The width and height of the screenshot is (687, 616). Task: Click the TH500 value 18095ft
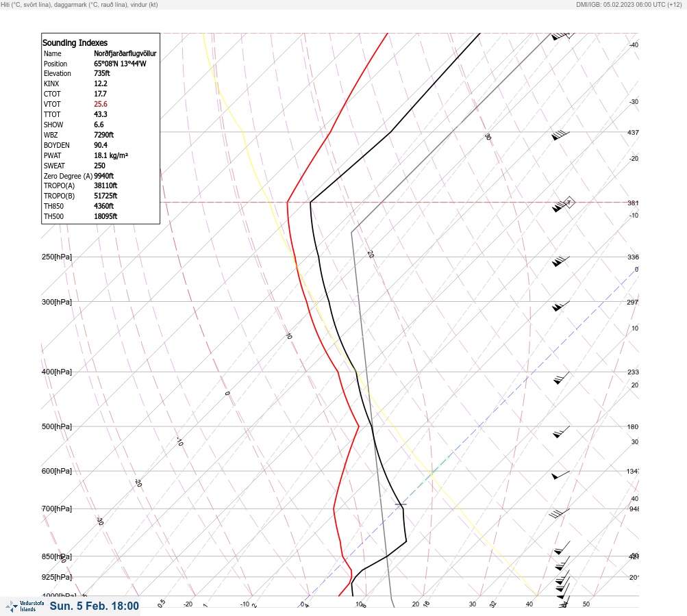[x=105, y=216]
